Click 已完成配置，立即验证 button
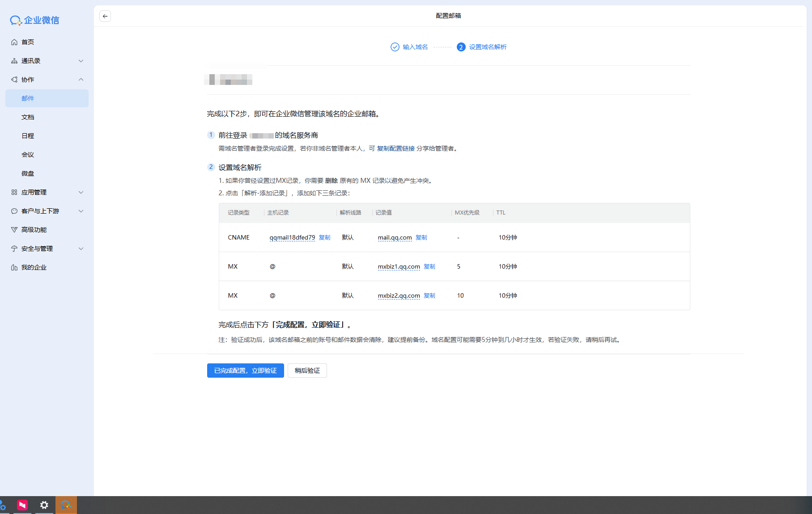 (x=246, y=371)
